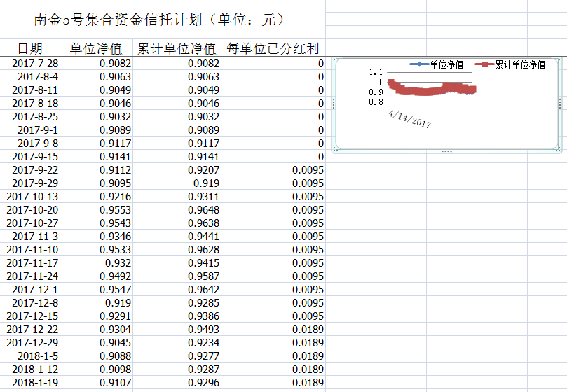Select the vertical axis value 1.1
This screenshot has height=392, width=567.
[376, 72]
